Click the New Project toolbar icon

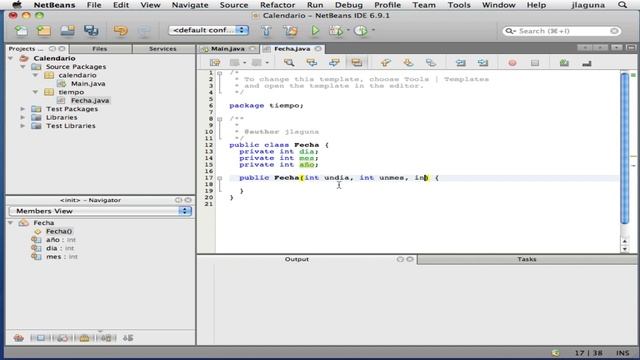pyautogui.click(x=44, y=31)
